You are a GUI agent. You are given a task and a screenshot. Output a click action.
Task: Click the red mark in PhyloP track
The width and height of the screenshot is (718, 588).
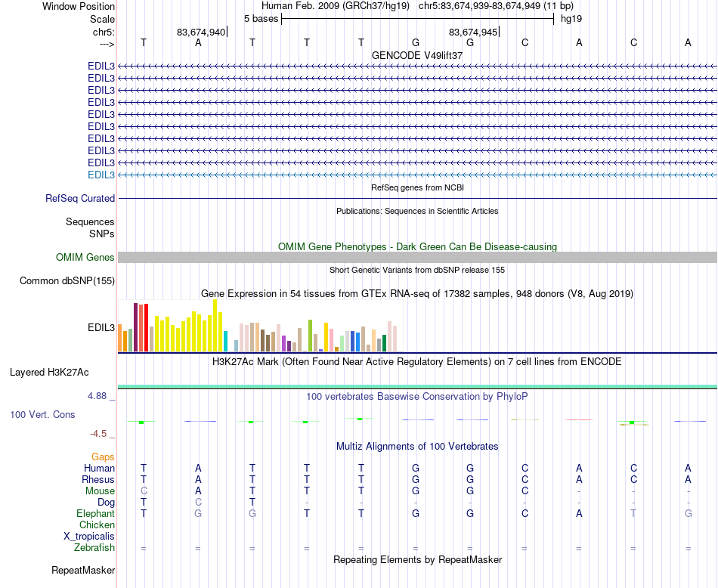coord(579,419)
